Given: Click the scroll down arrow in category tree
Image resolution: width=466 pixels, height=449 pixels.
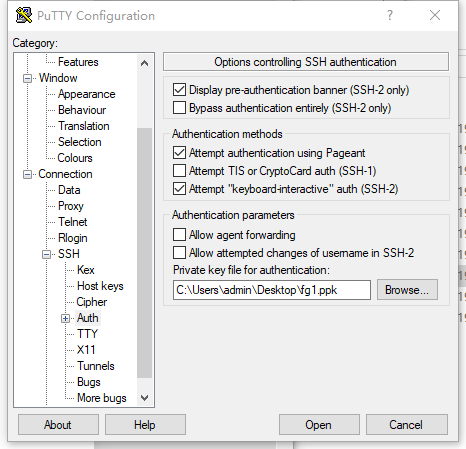Looking at the screenshot, I should click(144, 398).
